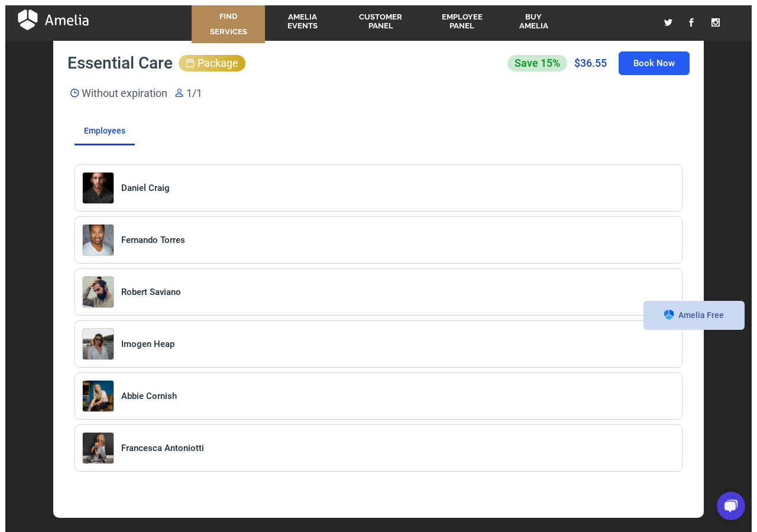
Task: Select the Buy Amelia menu item
Action: [x=533, y=21]
